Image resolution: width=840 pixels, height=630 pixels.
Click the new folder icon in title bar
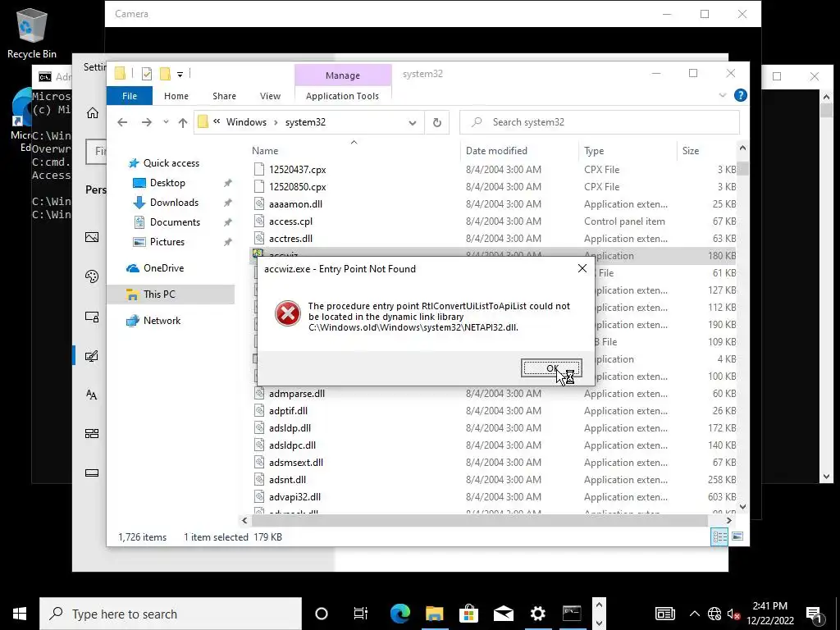click(x=165, y=74)
